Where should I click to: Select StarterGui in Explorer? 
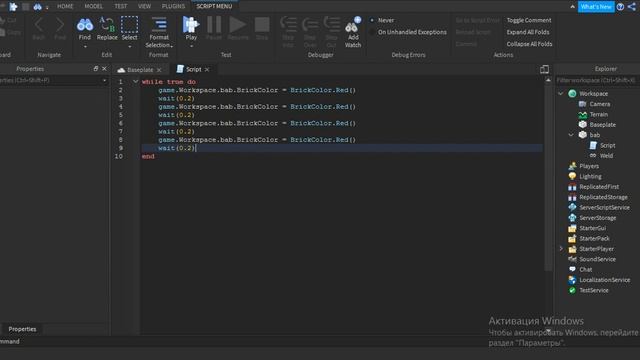tap(592, 228)
